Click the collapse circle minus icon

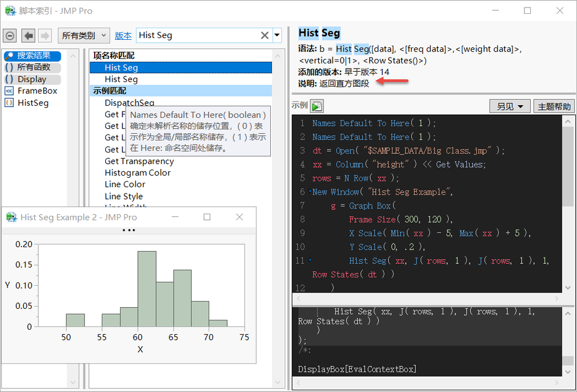pyautogui.click(x=10, y=36)
